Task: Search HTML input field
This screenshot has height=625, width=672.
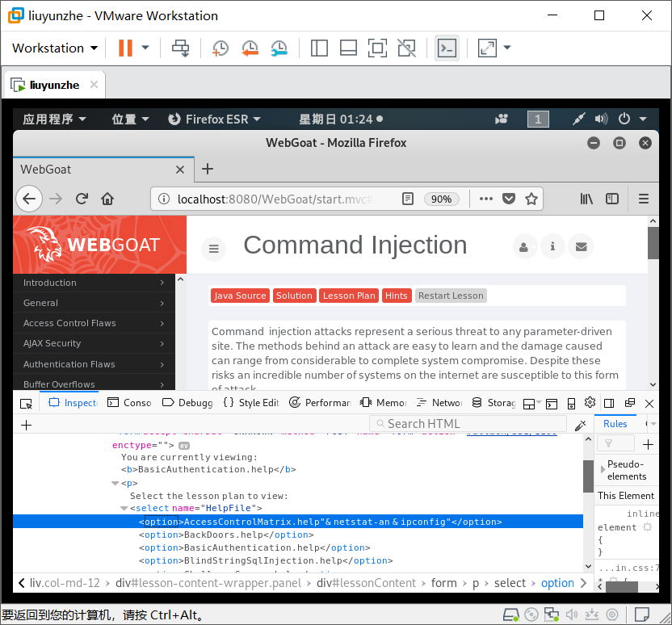Action: (468, 424)
